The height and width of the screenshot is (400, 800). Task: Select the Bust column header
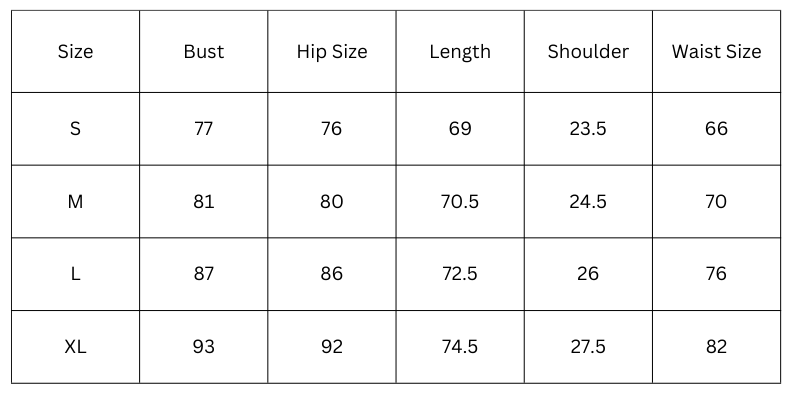coord(204,52)
